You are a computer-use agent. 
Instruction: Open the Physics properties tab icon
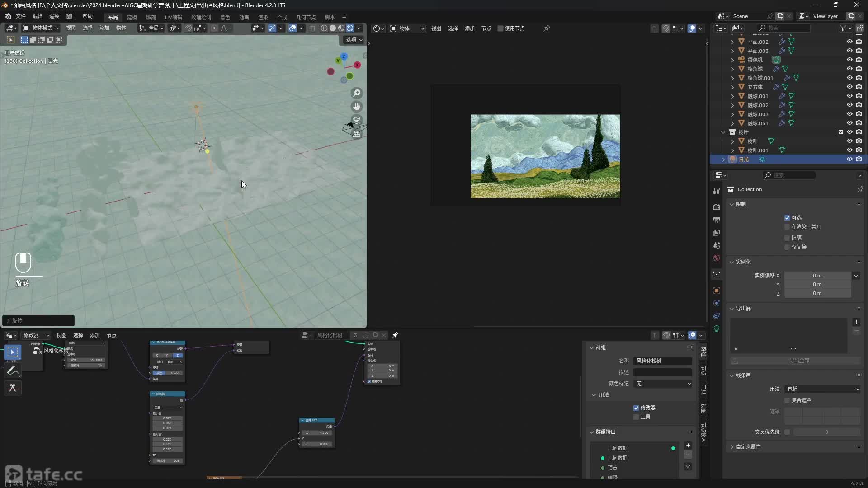click(717, 303)
